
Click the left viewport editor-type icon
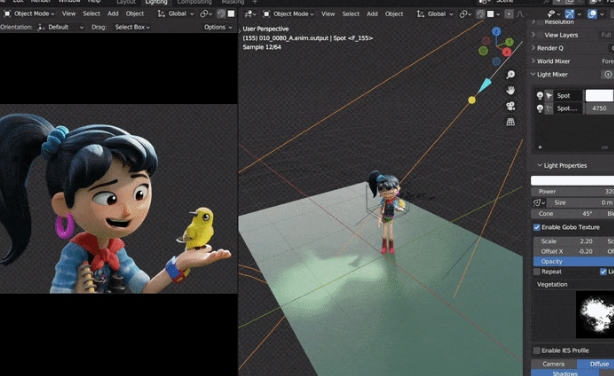pos(7,14)
